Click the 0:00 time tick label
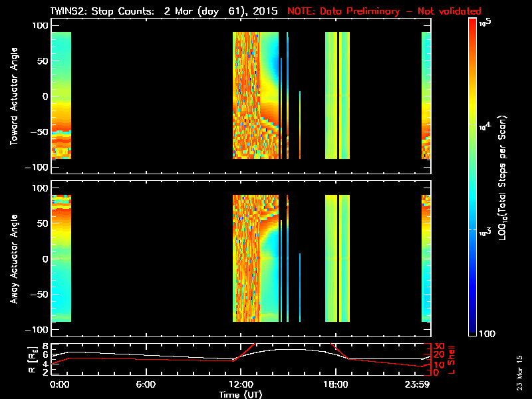532x399 pixels. pyautogui.click(x=59, y=384)
